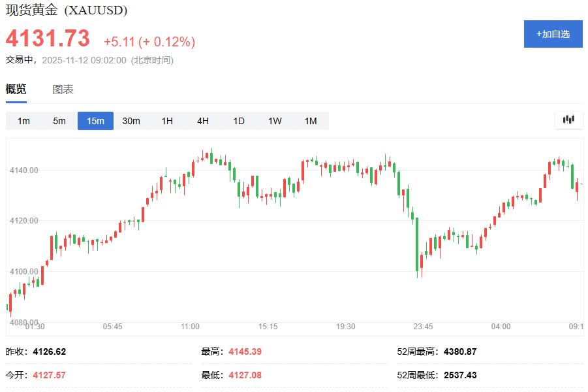Choose the active 15m timeframe
588x392 pixels.
coord(95,121)
